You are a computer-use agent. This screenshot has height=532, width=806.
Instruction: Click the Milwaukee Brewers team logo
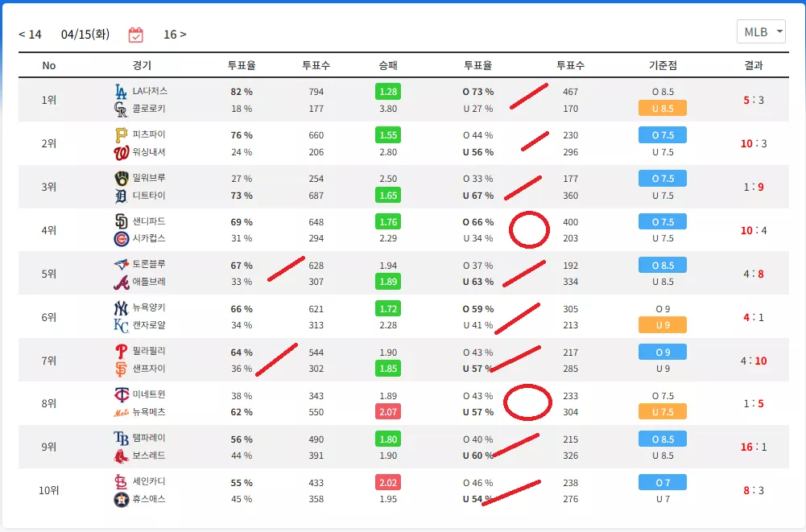click(122, 179)
